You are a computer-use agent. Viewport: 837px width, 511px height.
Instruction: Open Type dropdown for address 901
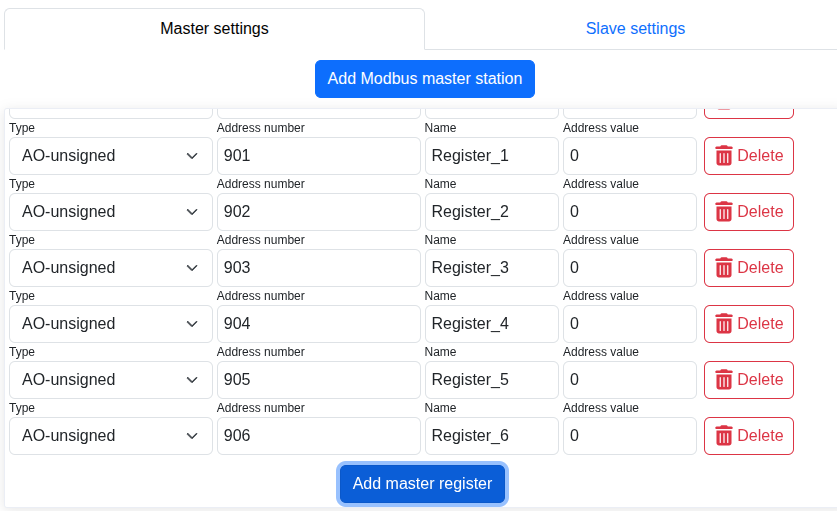110,156
